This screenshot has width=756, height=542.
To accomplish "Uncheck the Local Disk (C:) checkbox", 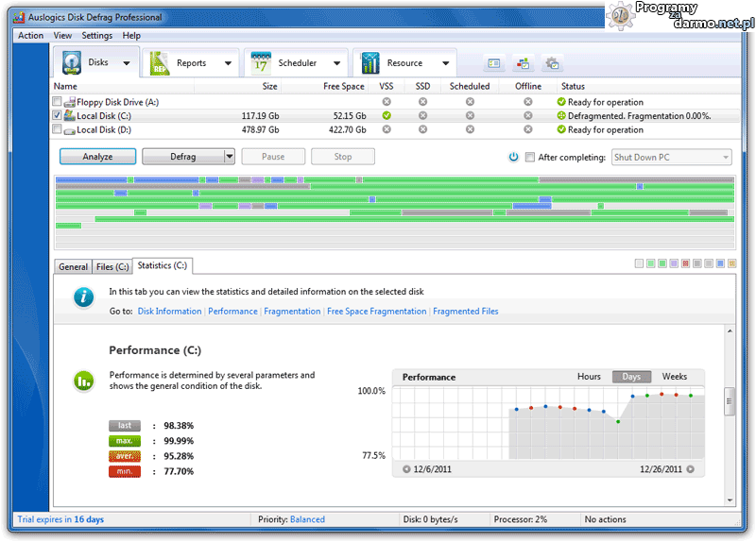I will point(58,116).
